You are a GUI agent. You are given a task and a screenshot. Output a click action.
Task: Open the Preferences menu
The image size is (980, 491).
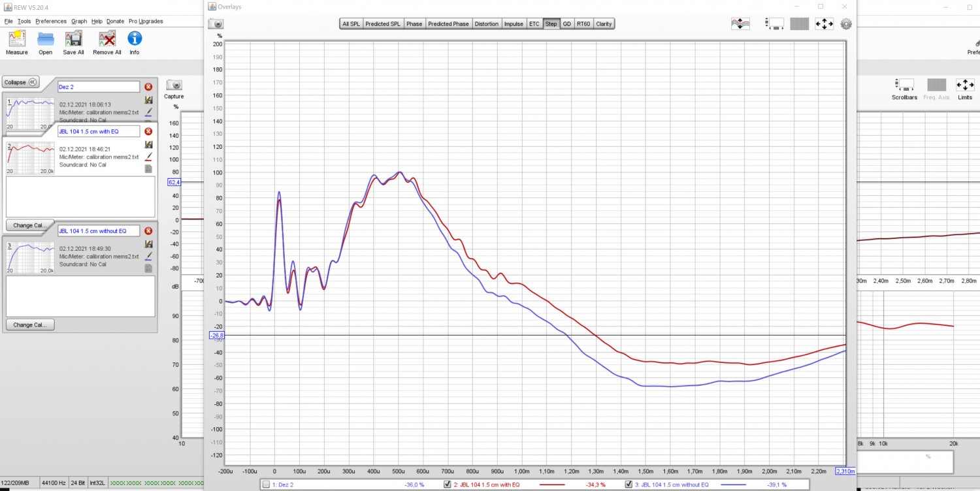tap(51, 21)
